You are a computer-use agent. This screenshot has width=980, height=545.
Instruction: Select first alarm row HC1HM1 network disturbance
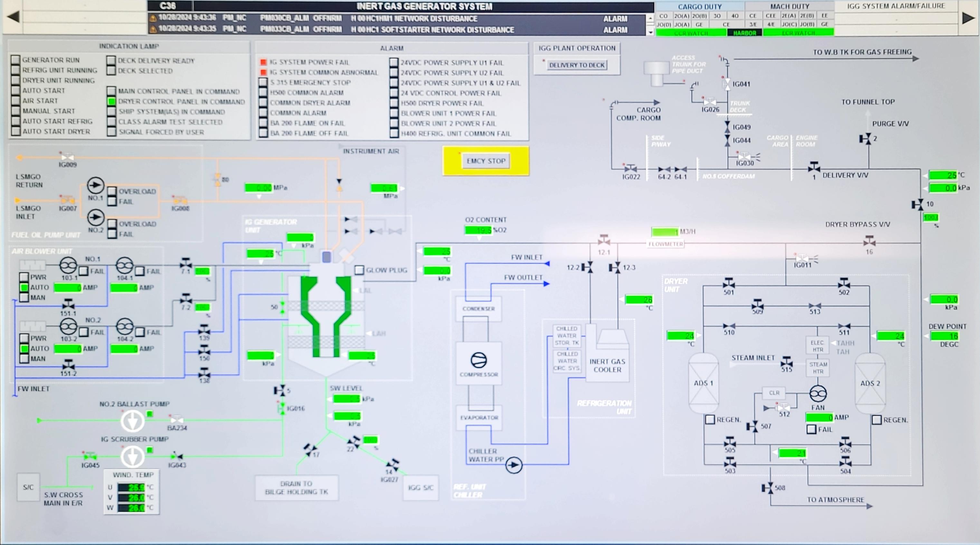397,19
